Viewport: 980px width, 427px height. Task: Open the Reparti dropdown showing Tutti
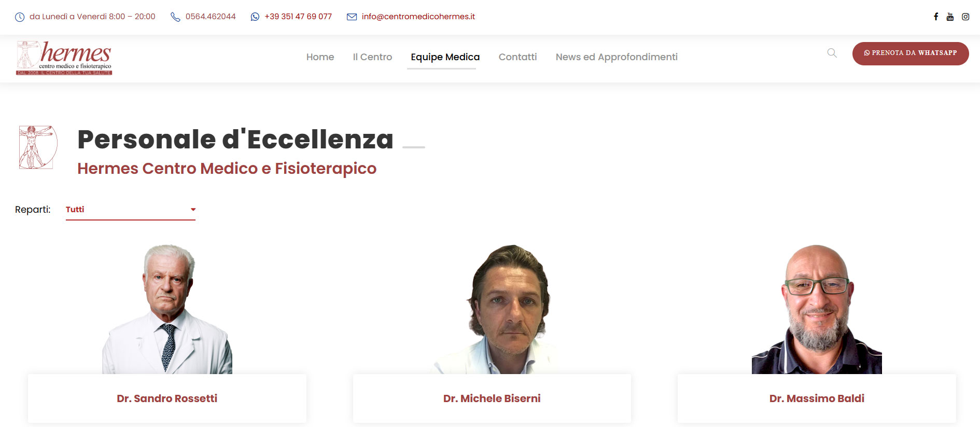pyautogui.click(x=131, y=210)
